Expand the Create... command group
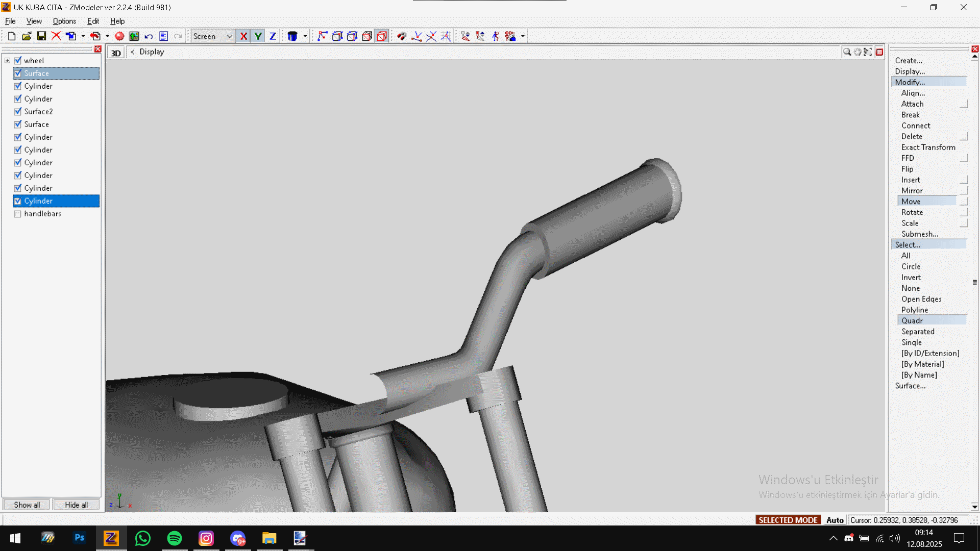The height and width of the screenshot is (551, 980). point(909,61)
